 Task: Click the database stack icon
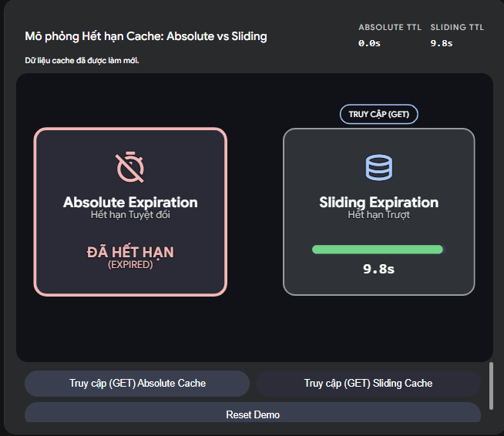coord(378,167)
